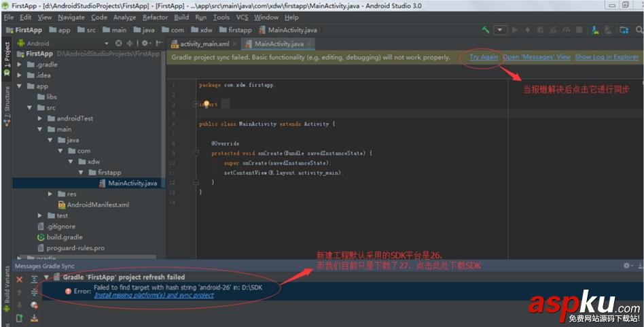
Task: Click the Search Everywhere magnifier icon
Action: pyautogui.click(x=639, y=30)
